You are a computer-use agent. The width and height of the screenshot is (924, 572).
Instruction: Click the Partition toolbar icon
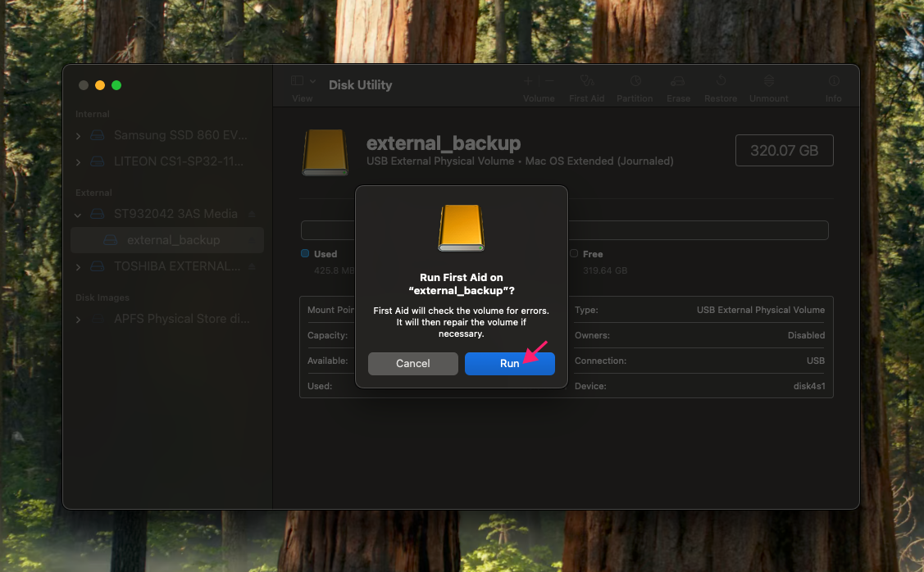(x=635, y=80)
